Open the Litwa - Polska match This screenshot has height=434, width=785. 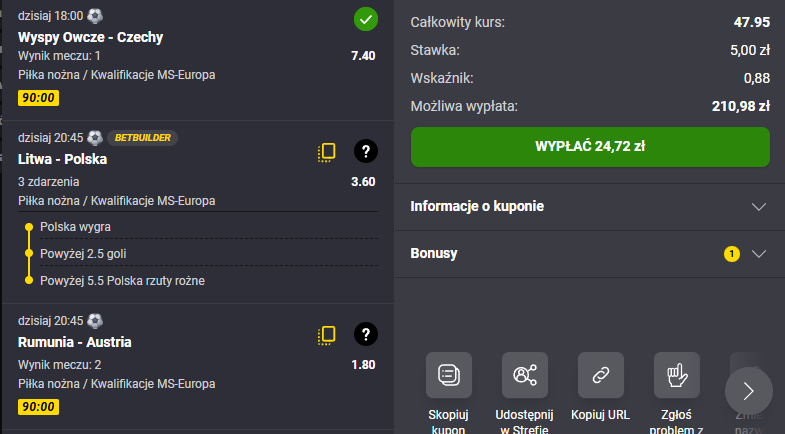coord(62,158)
